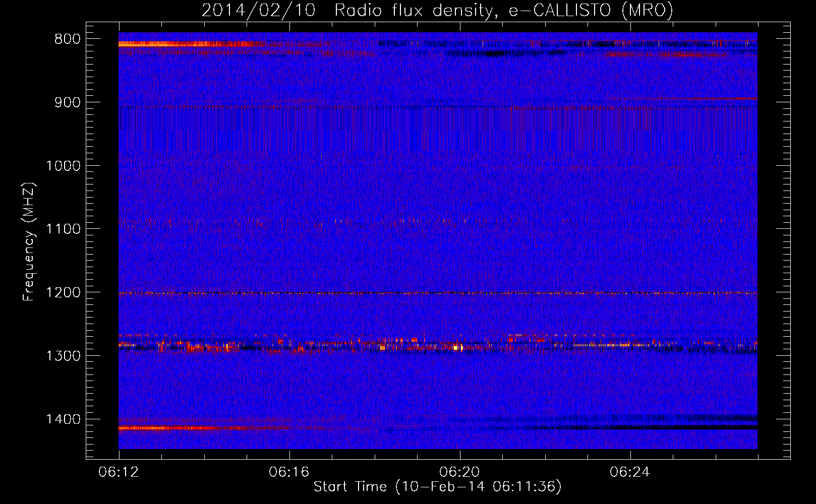
Task: Click the "Frequency (MHZ)" axis label
Action: pyautogui.click(x=30, y=242)
